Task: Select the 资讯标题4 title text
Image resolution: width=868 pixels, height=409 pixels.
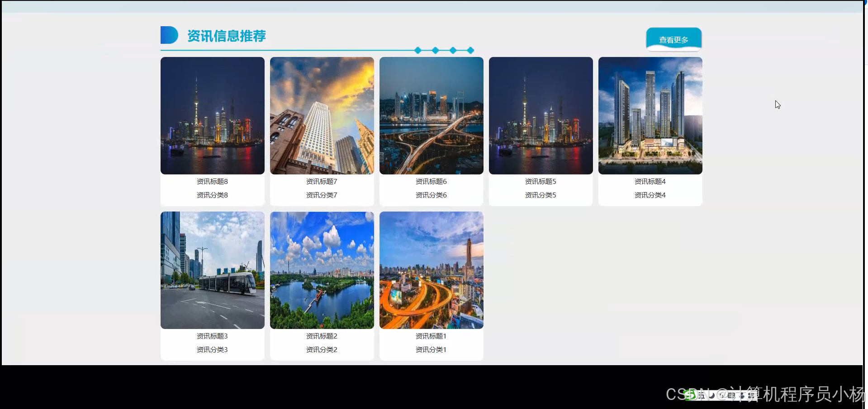Action: pos(650,182)
